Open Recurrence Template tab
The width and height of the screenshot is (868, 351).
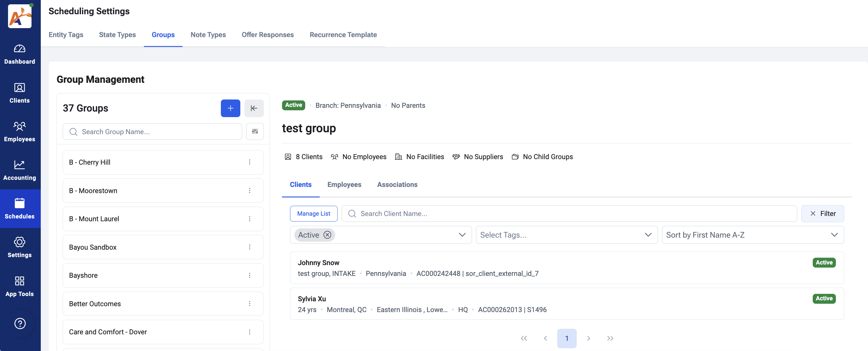[x=343, y=35]
